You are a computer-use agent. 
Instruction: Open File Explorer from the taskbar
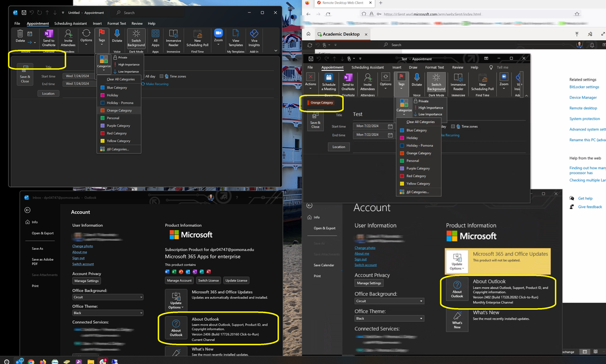(x=90, y=362)
